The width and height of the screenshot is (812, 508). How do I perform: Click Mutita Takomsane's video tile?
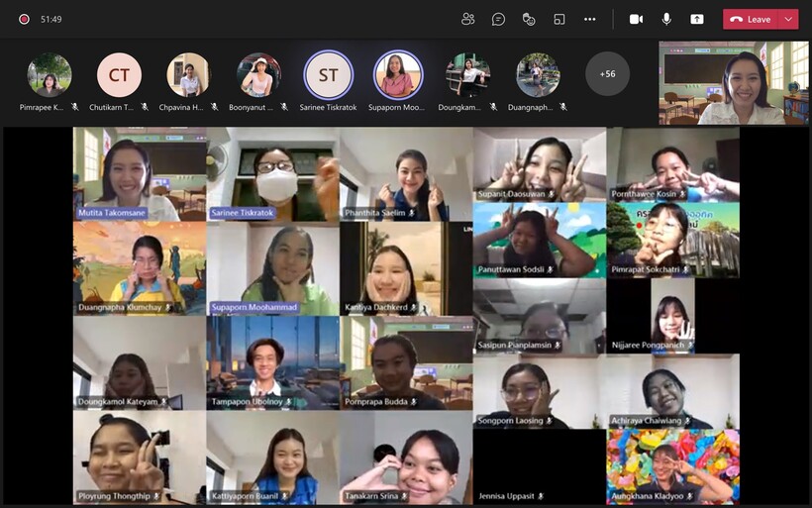pos(139,172)
